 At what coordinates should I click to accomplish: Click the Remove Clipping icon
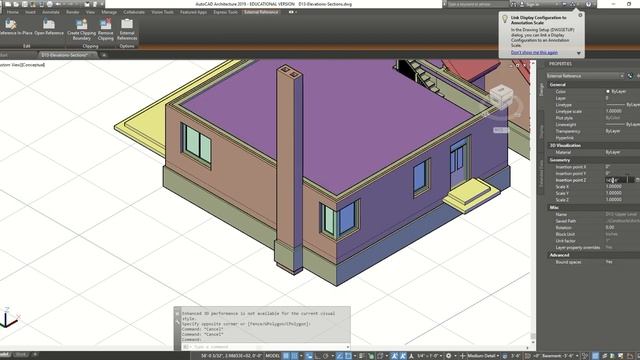[105, 24]
